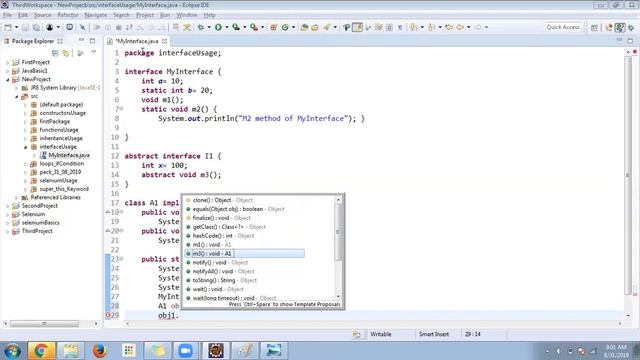The height and width of the screenshot is (360, 640).
Task: Click the Search flashlight toolbar icon
Action: [x=327, y=27]
